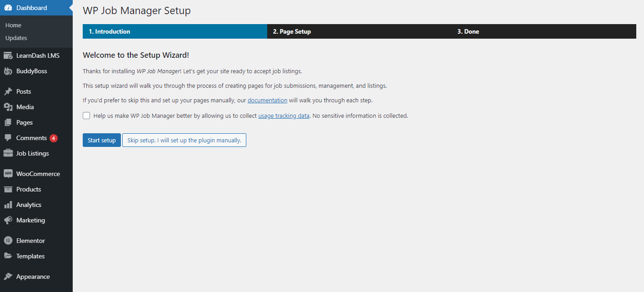Click the Media library icon

[8, 107]
